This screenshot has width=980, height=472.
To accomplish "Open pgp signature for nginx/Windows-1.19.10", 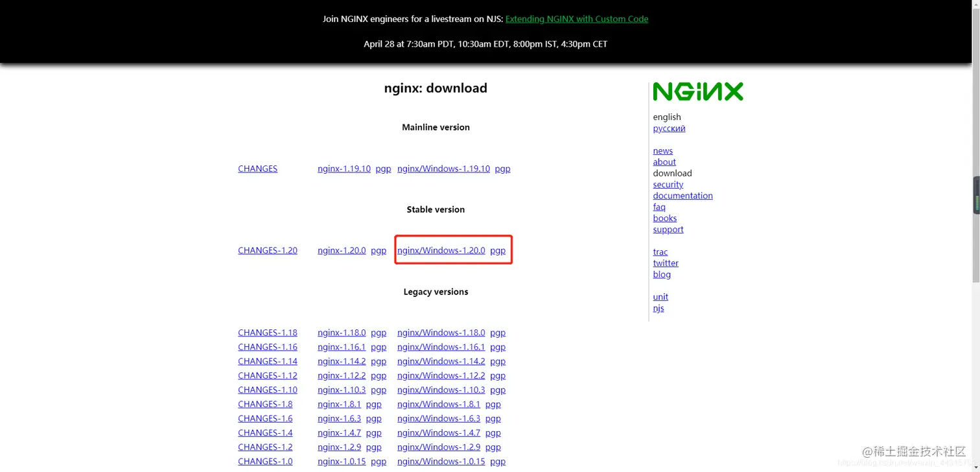I will [502, 169].
